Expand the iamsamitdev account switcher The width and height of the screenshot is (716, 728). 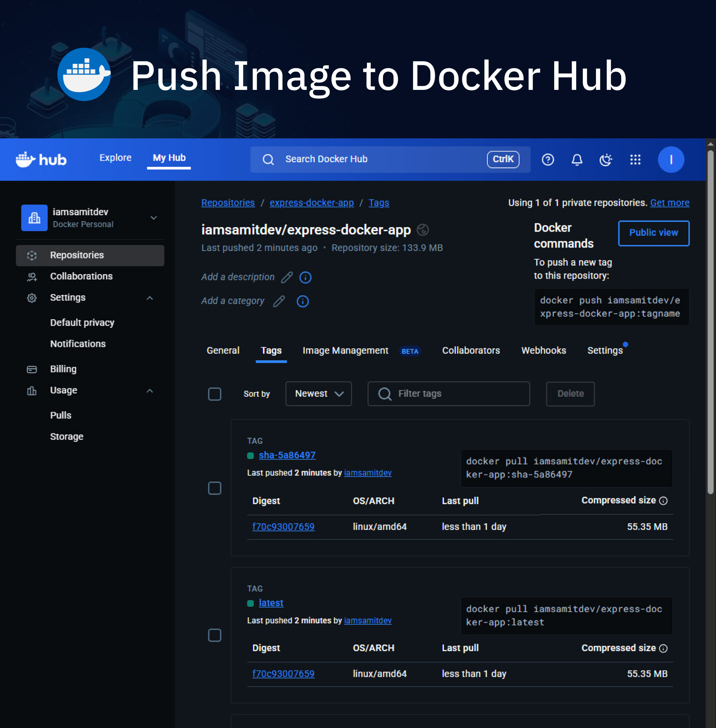153,218
